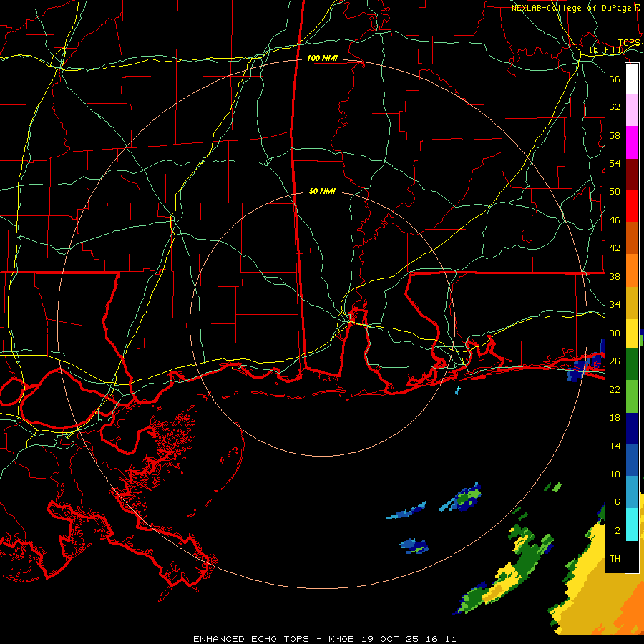Click the 66 value on the legend

(x=615, y=79)
